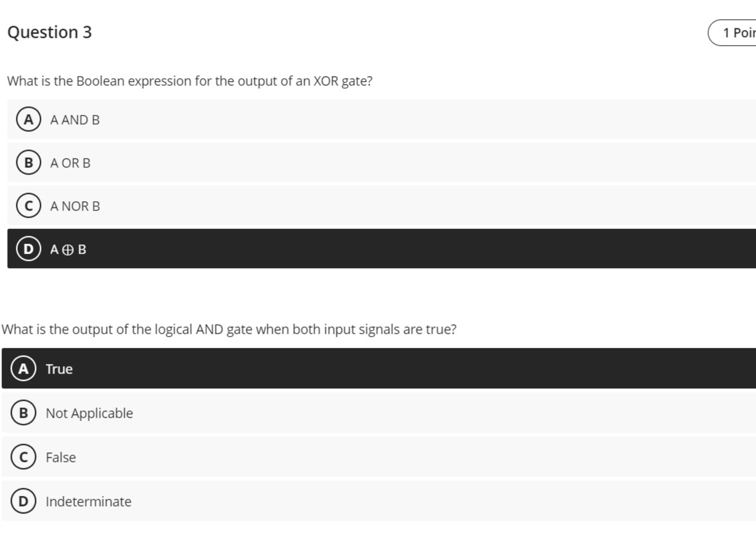
Task: Click the circled B icon beside Not Applicable
Action: 23,413
